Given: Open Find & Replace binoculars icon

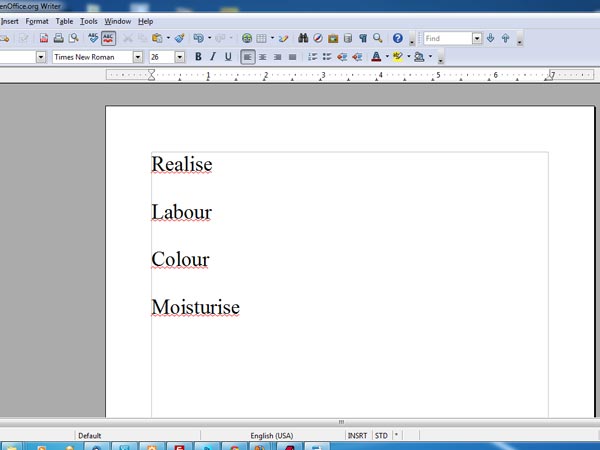Looking at the screenshot, I should tap(302, 38).
